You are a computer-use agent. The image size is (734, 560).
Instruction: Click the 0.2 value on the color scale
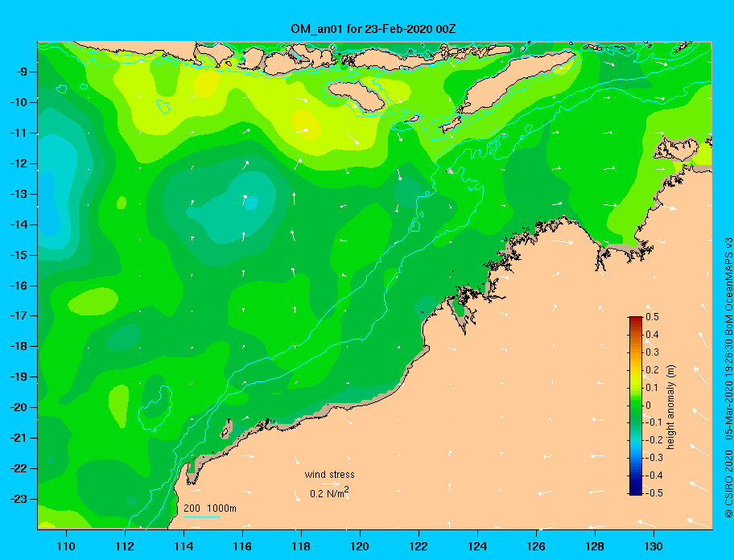[652, 369]
